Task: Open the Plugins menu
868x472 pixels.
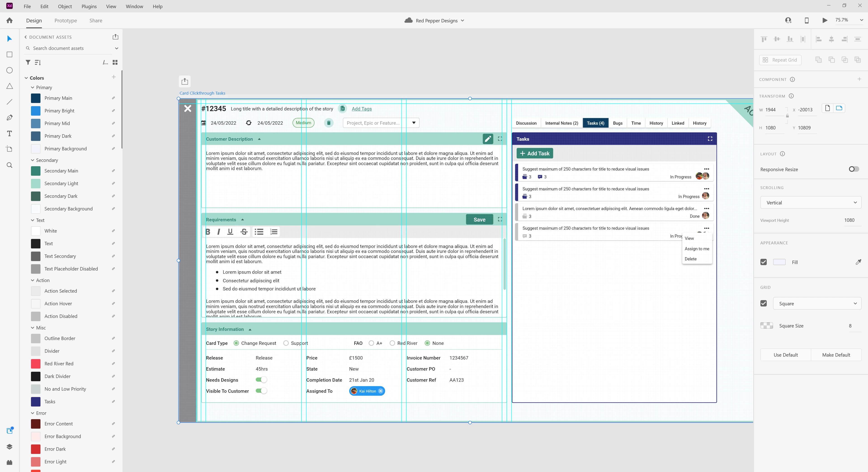Action: click(x=89, y=6)
